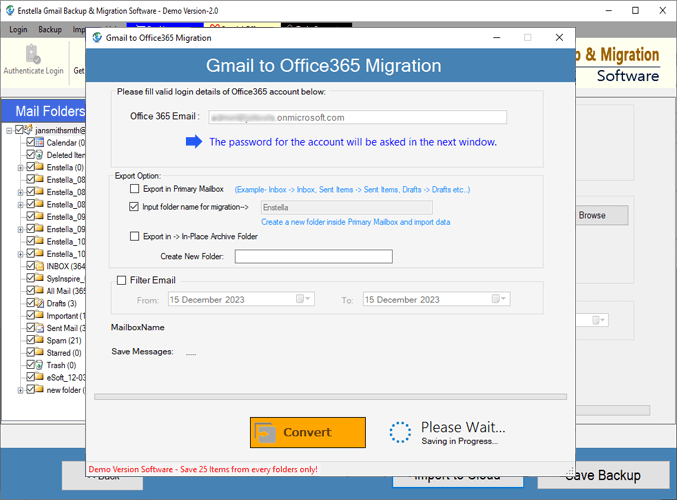Check Export in In-Place Archive Folder
Viewport: 677px width, 500px height.
(135, 237)
